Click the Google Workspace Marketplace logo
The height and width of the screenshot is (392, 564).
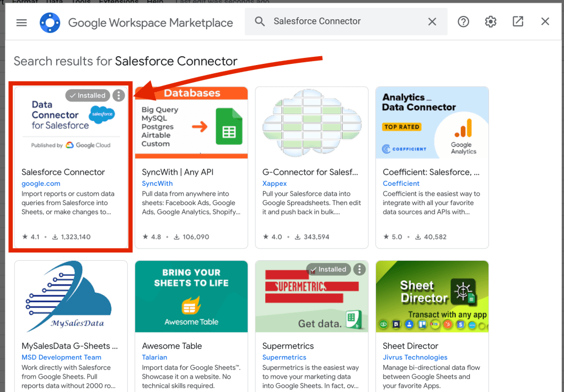click(x=50, y=23)
